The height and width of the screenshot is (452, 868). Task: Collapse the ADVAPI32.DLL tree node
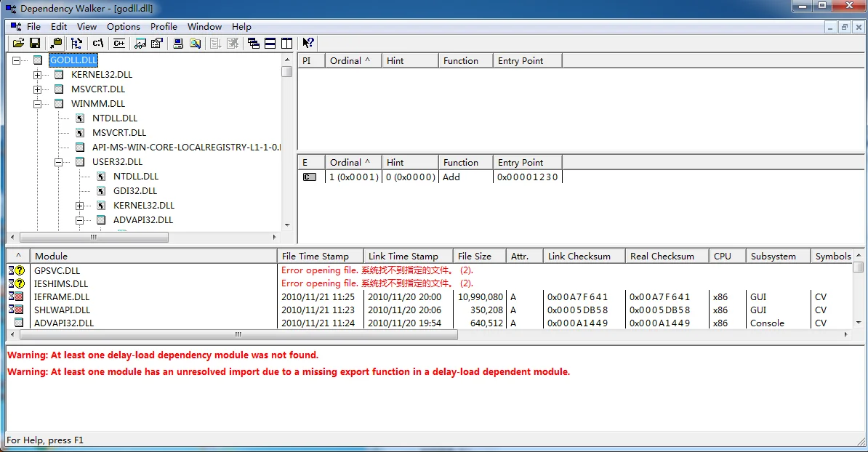click(x=80, y=220)
